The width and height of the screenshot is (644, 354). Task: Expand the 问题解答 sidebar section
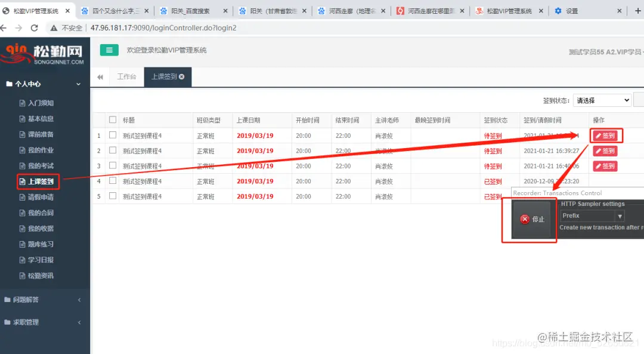pyautogui.click(x=44, y=300)
